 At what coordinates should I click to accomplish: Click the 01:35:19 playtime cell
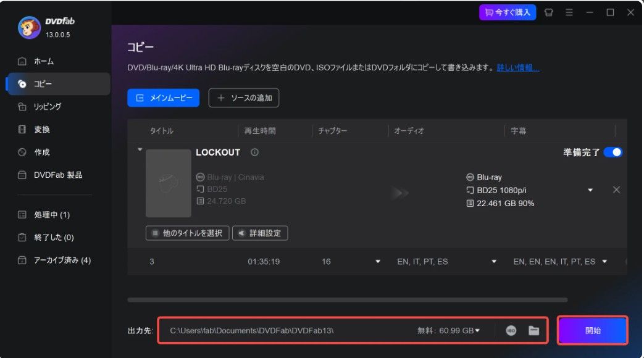[264, 262]
